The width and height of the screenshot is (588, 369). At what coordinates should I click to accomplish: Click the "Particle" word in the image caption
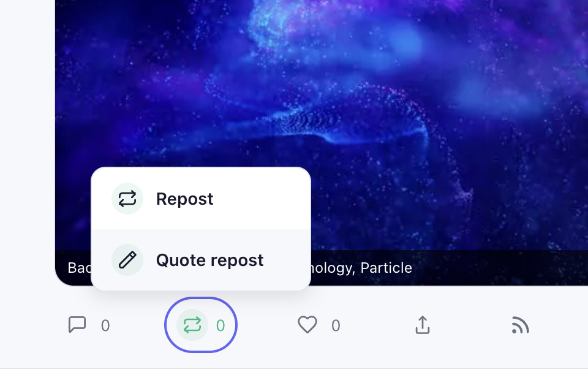point(386,268)
